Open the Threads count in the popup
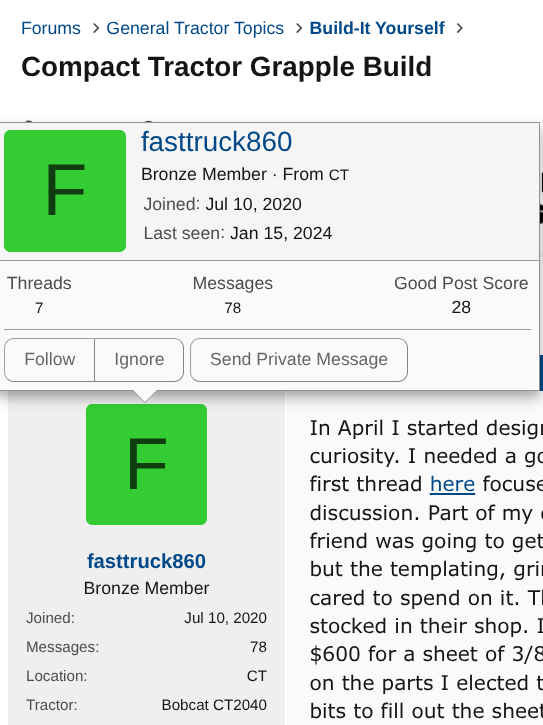This screenshot has height=725, width=543. pyautogui.click(x=39, y=308)
